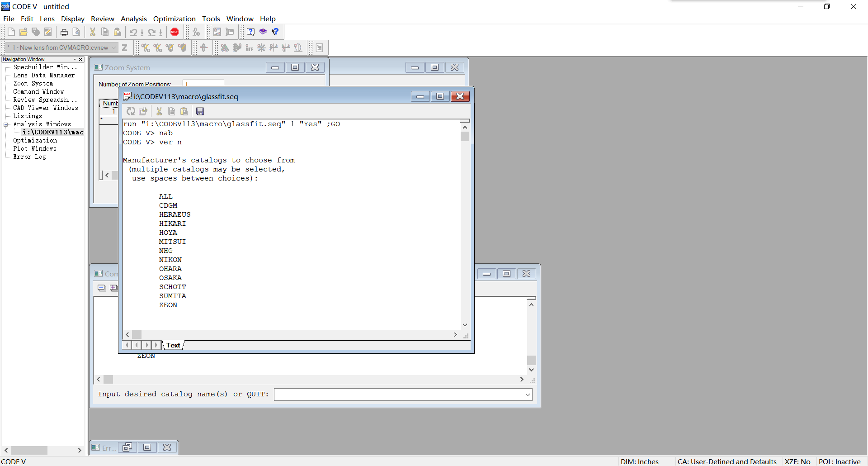This screenshot has height=466, width=868.
Task: Open Navigation Window options dropdown arrow
Action: [75, 59]
